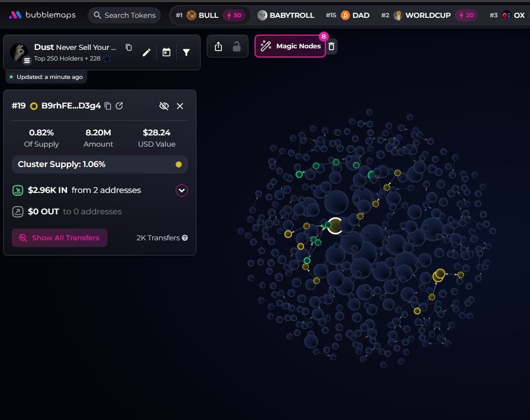Screen dimensions: 530x420
Task: Click the 8.20M Amount value
Action: [x=98, y=132]
